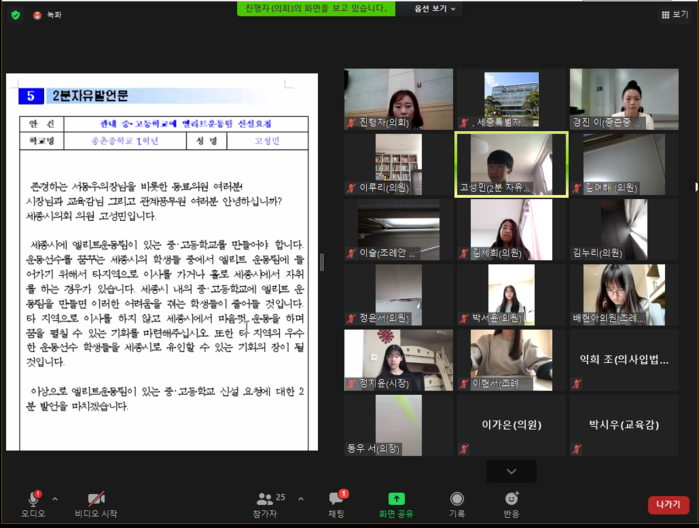Image resolution: width=699 pixels, height=528 pixels.
Task: Start video with 비디오 시작 button
Action: point(96,501)
